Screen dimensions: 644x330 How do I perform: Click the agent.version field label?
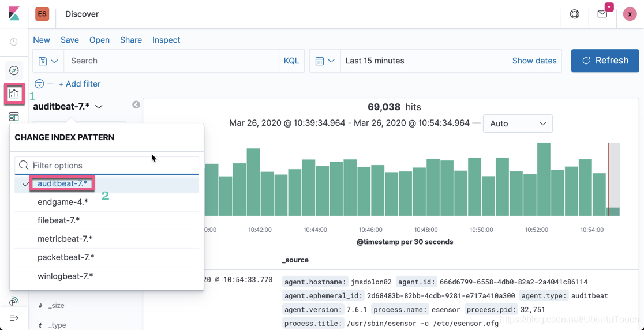point(313,309)
